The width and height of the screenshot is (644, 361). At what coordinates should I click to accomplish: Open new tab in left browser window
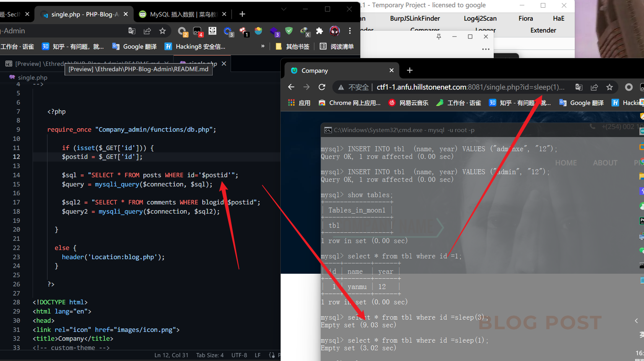pos(242,14)
